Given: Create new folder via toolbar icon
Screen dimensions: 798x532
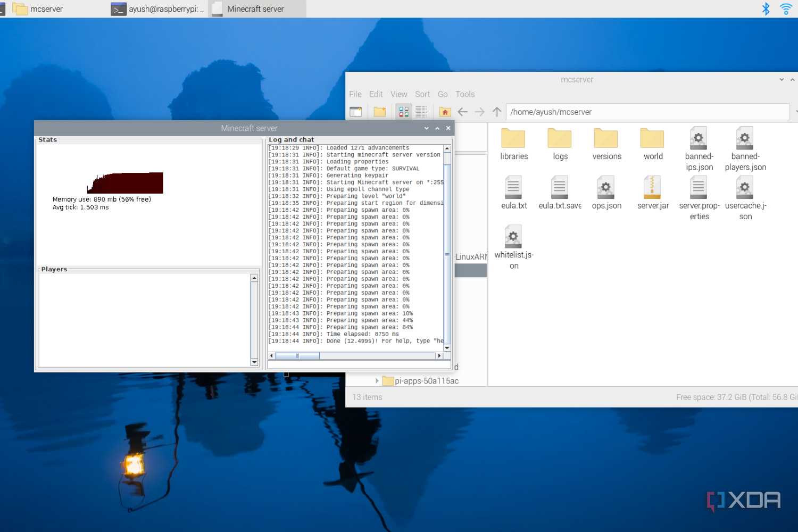Looking at the screenshot, I should click(x=379, y=112).
